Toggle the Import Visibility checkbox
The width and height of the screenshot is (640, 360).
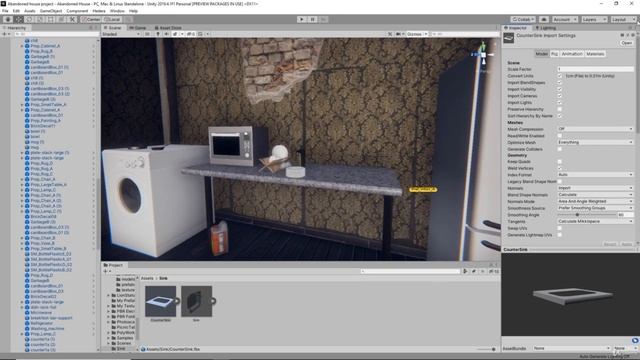click(560, 89)
